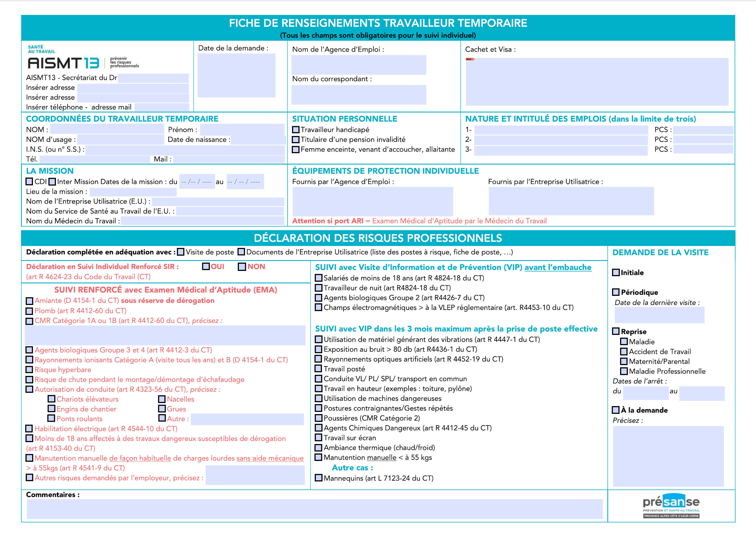Image resolution: width=756 pixels, height=536 pixels.
Task: Check the À la demande box
Action: click(616, 410)
